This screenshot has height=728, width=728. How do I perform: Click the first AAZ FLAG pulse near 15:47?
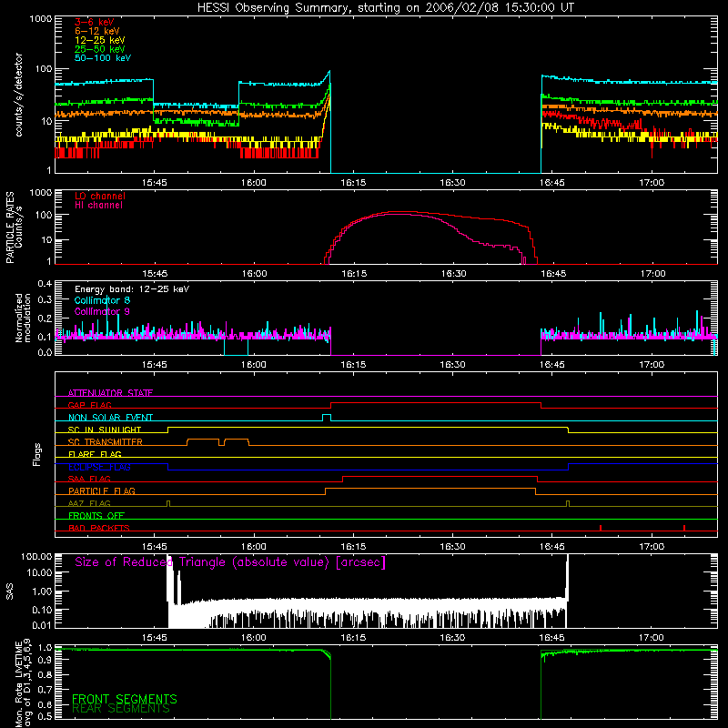(x=168, y=504)
